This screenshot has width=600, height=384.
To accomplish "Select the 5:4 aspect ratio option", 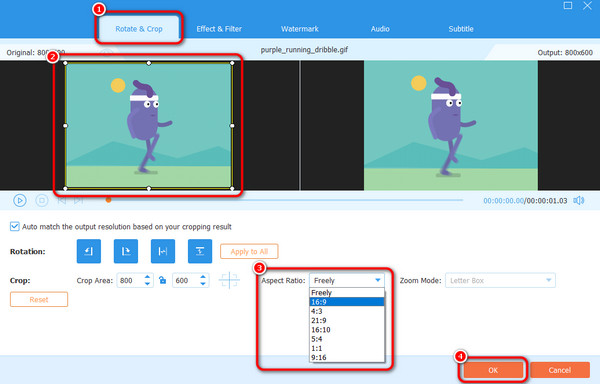I will [x=347, y=339].
